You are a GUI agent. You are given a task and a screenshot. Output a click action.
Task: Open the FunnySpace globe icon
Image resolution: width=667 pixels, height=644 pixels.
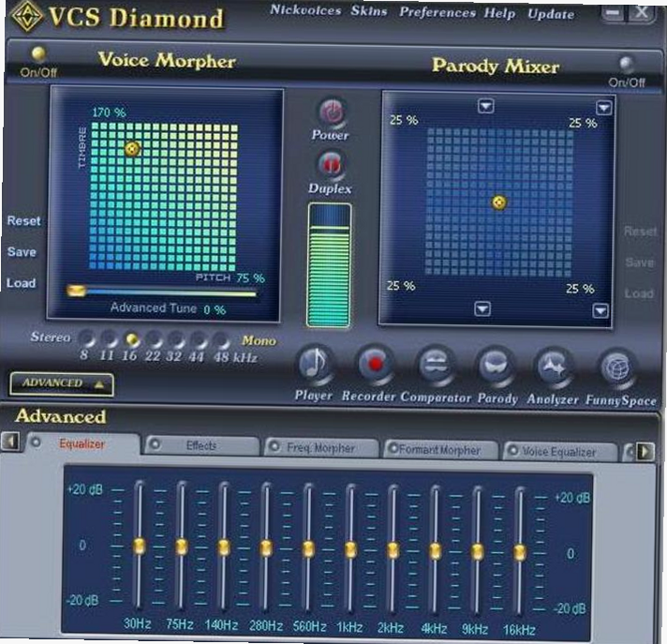[x=617, y=368]
